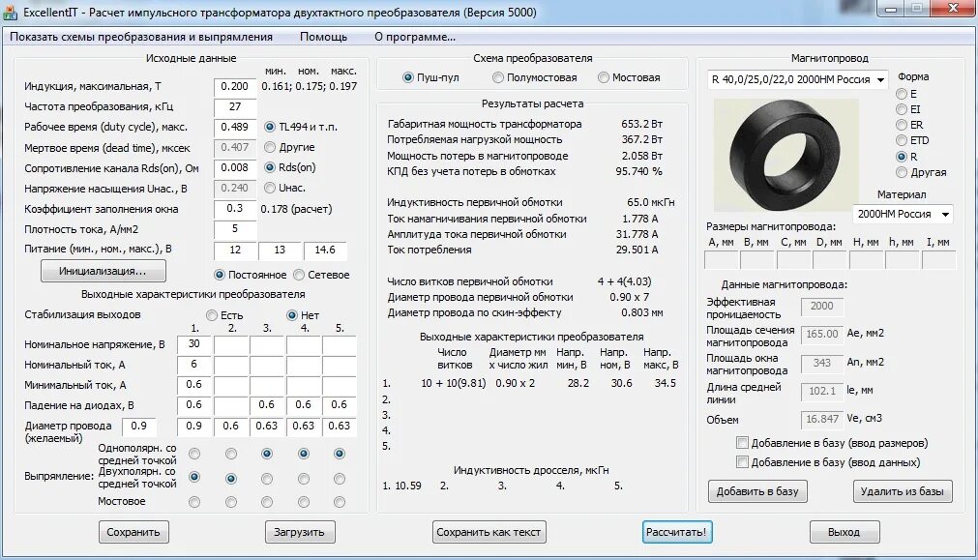Viewport: 978px width, 560px height.
Task: Click output 1 nominal voltage field 30
Action: (x=194, y=345)
